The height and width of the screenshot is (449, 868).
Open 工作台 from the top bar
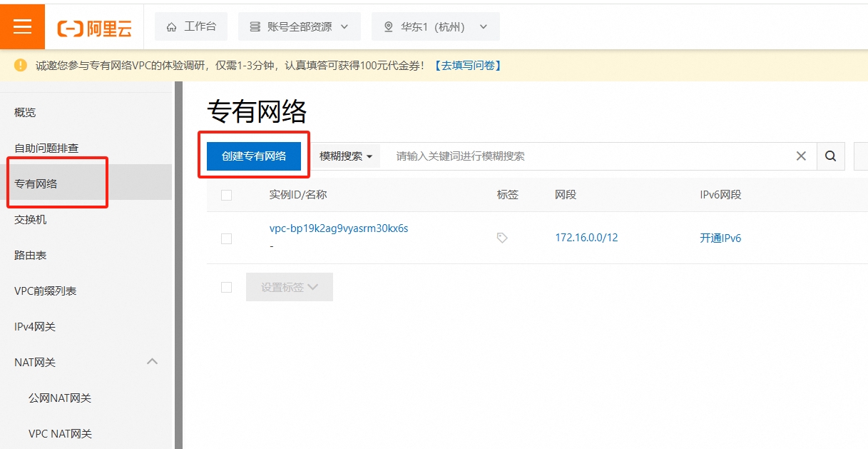coord(191,26)
